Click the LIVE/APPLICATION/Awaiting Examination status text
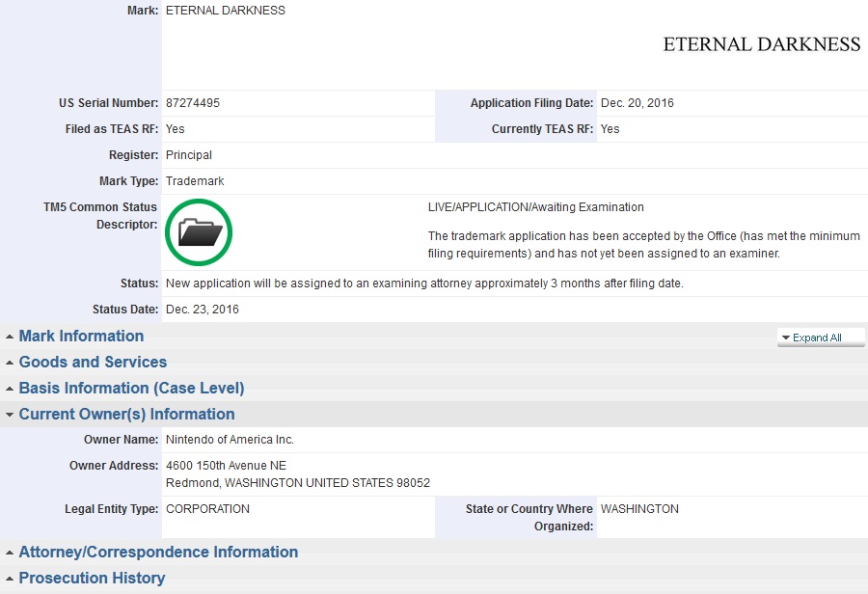Screen dimensions: 868x594 click(535, 207)
